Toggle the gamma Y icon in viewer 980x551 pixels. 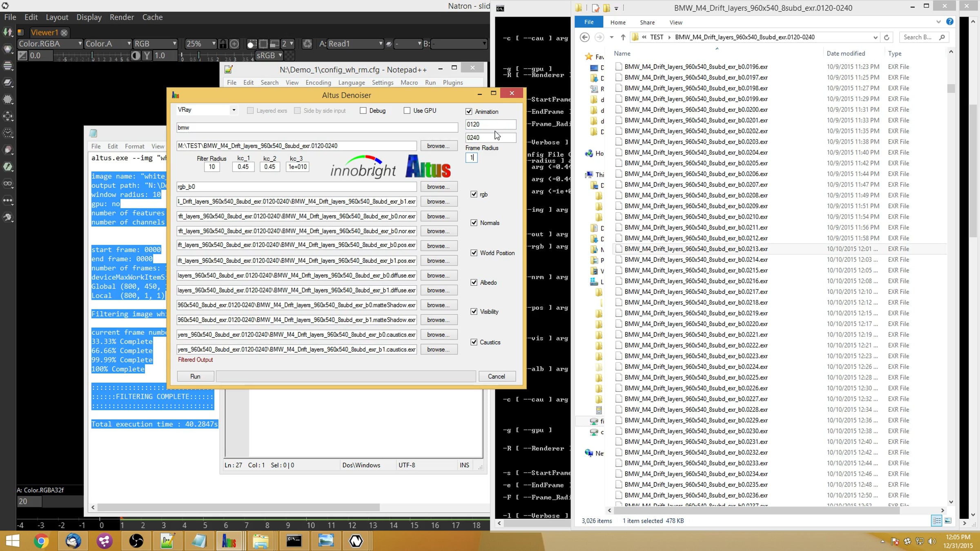pyautogui.click(x=147, y=56)
